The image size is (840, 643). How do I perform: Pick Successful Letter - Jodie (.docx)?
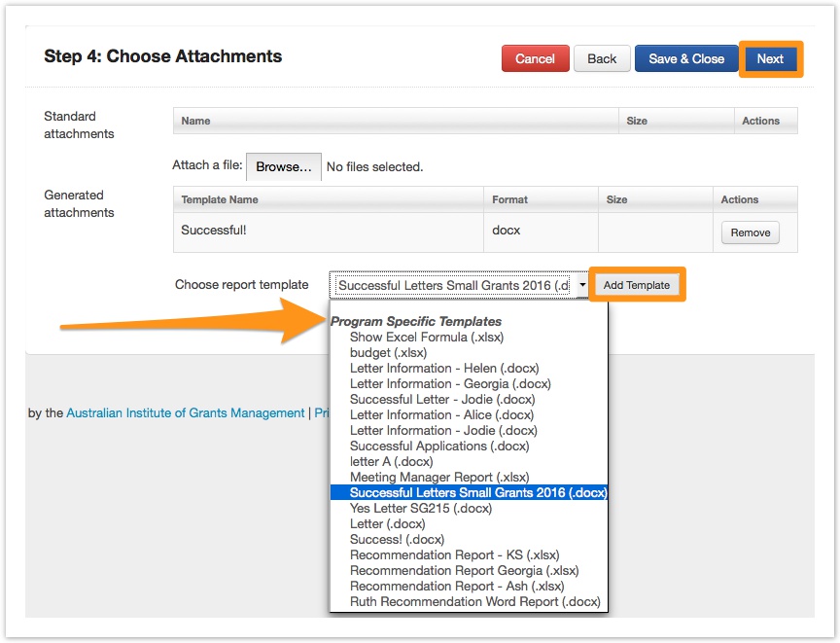click(442, 400)
